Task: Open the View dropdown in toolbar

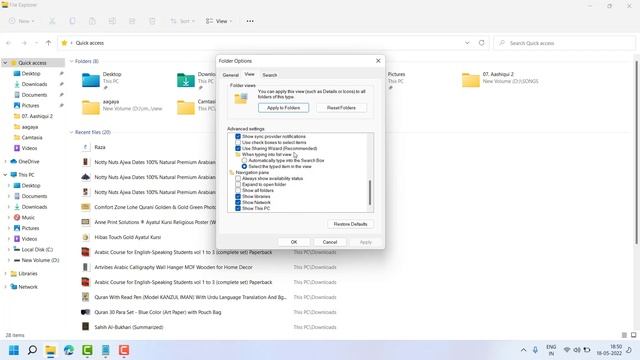Action: tap(219, 21)
